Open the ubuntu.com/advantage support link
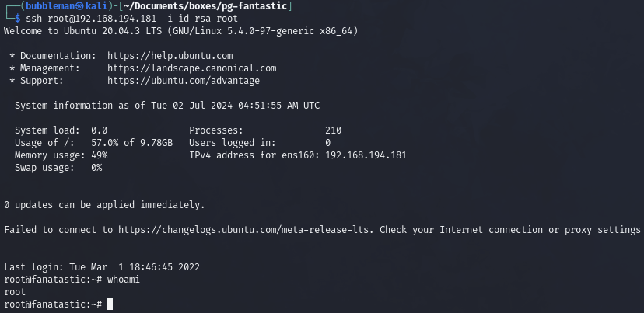Screen dimensions: 644x313 click(184, 81)
